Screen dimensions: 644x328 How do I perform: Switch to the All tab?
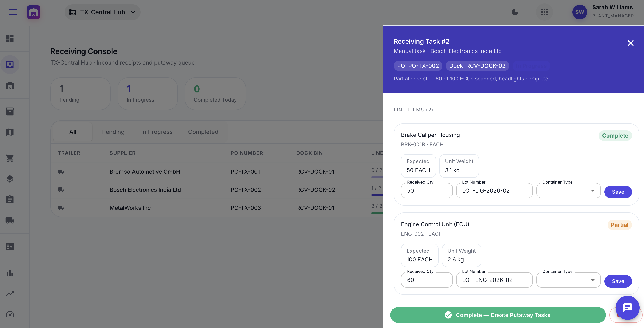pyautogui.click(x=73, y=132)
